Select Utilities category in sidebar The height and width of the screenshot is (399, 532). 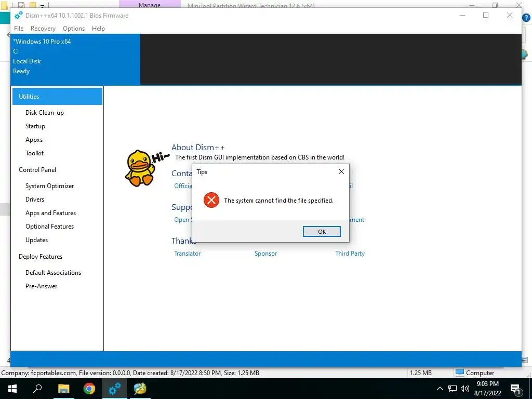click(x=57, y=96)
